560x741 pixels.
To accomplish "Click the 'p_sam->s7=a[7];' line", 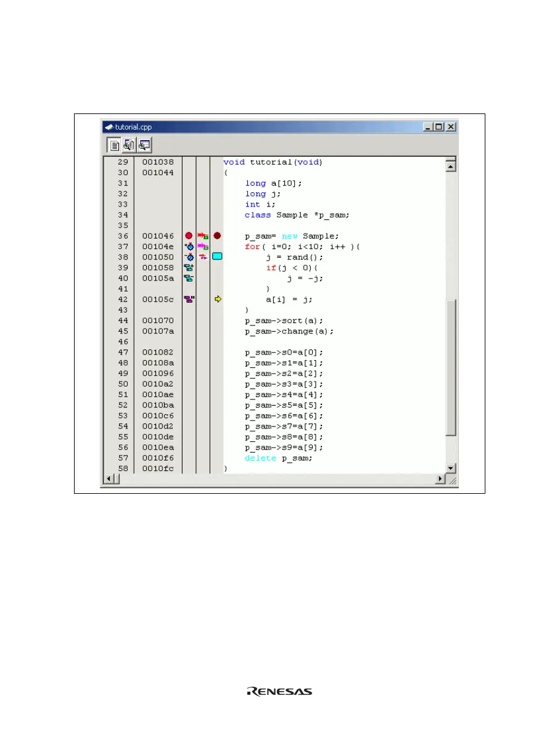I will pyautogui.click(x=284, y=426).
